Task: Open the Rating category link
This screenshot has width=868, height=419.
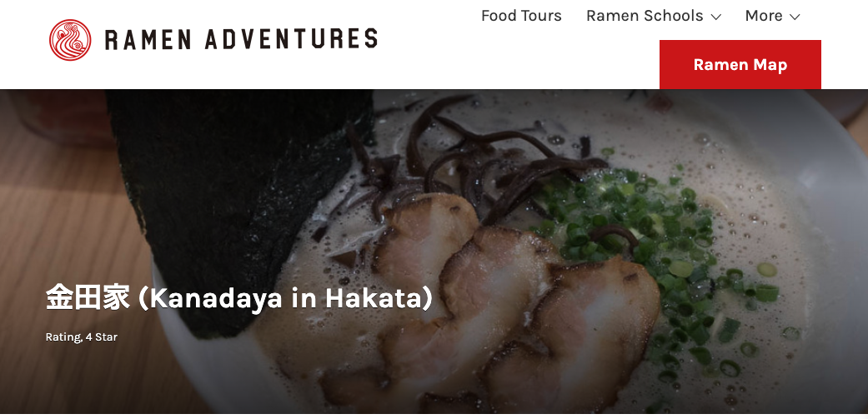Action: [63, 337]
